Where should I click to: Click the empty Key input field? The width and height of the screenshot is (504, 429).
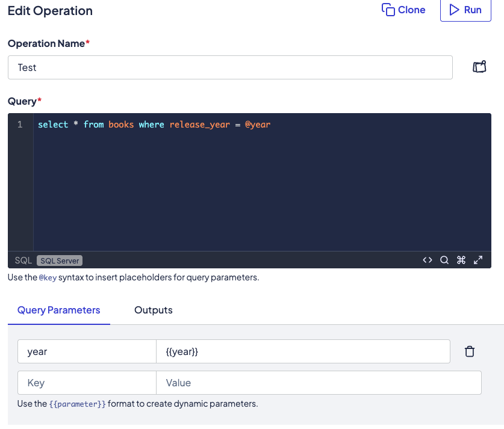pyautogui.click(x=87, y=383)
